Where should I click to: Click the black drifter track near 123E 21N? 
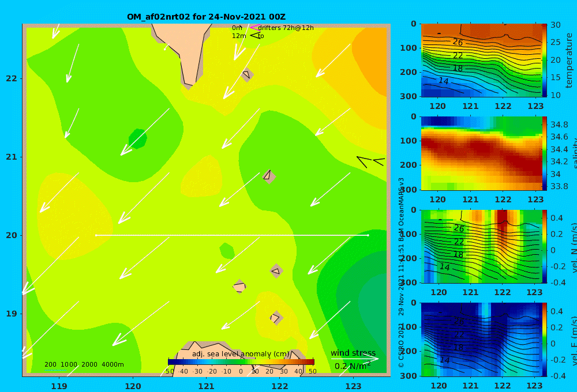tap(370, 161)
